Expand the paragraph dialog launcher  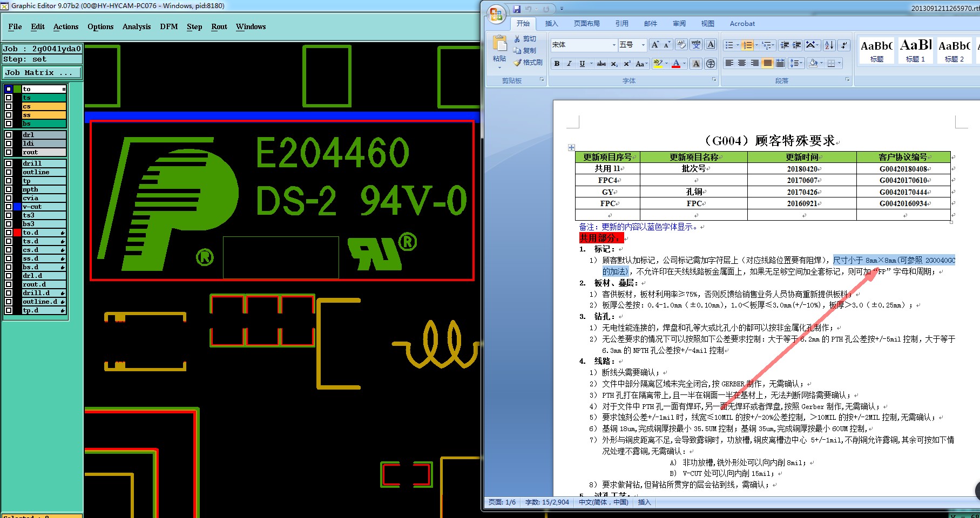pyautogui.click(x=847, y=80)
